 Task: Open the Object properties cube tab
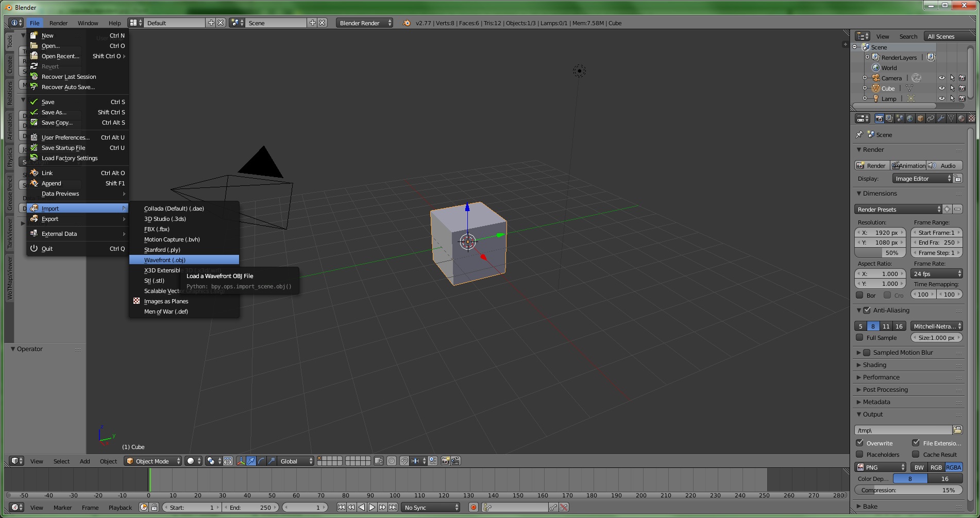(x=920, y=118)
